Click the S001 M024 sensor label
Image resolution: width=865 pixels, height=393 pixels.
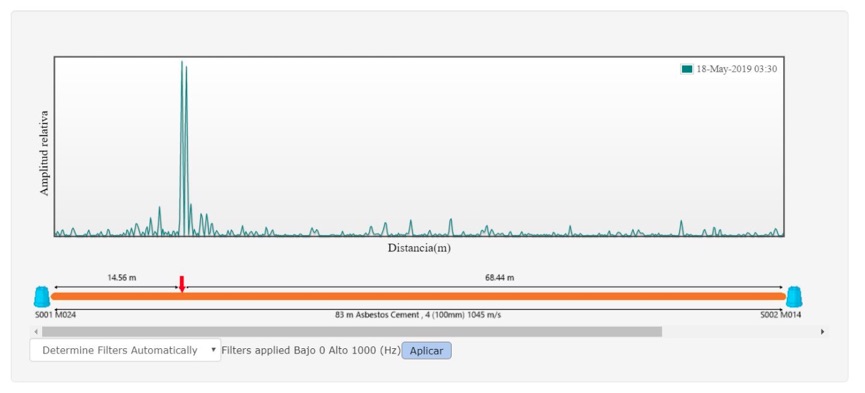(55, 315)
